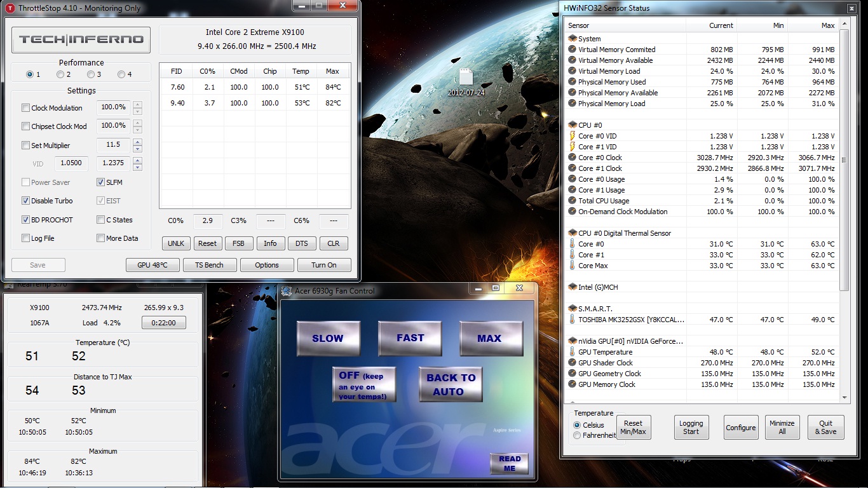Tick the Set Multiplier checkbox
Image resolution: width=868 pixels, height=488 pixels.
point(26,146)
